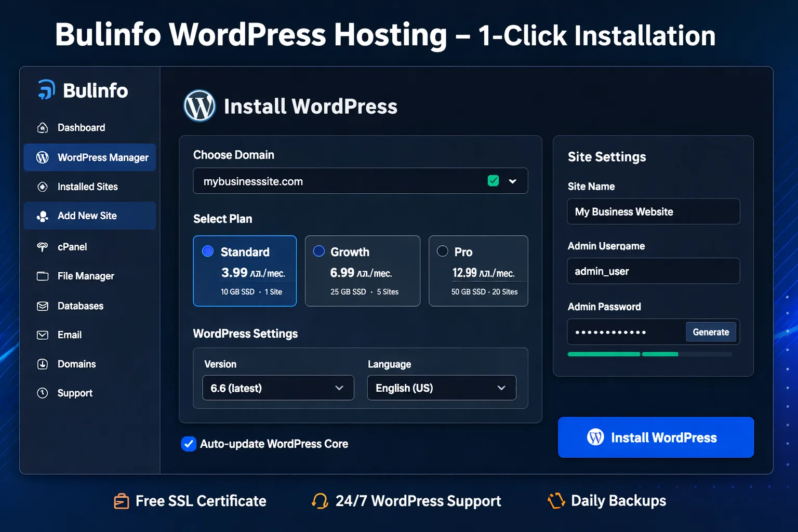798x532 pixels.
Task: Click the password strength bar
Action: pos(650,354)
